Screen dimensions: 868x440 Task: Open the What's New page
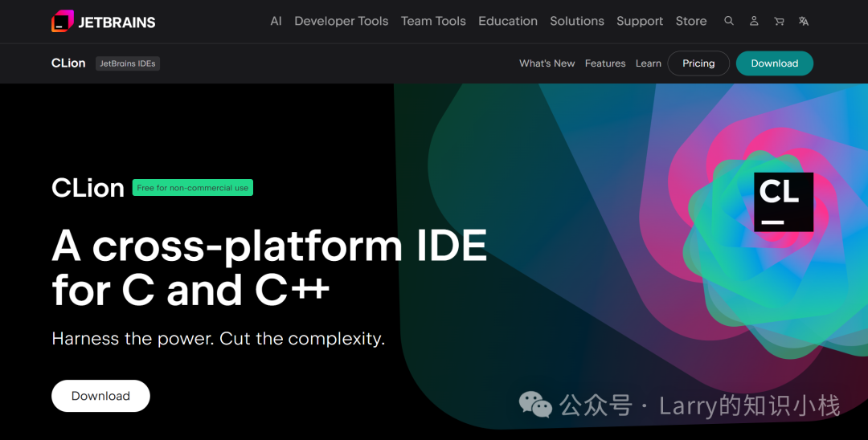[547, 63]
